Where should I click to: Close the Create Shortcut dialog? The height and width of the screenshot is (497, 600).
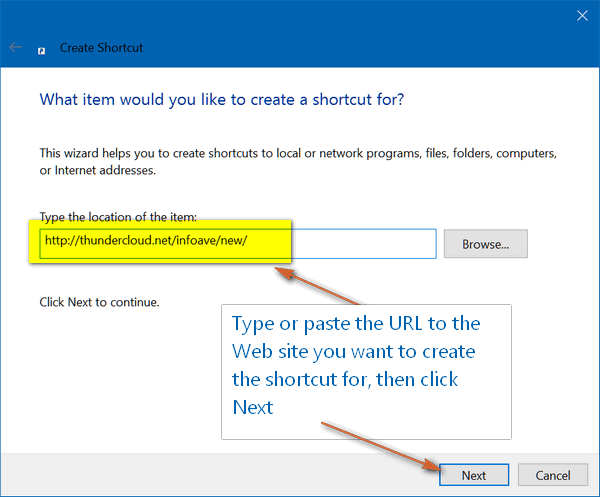click(582, 16)
